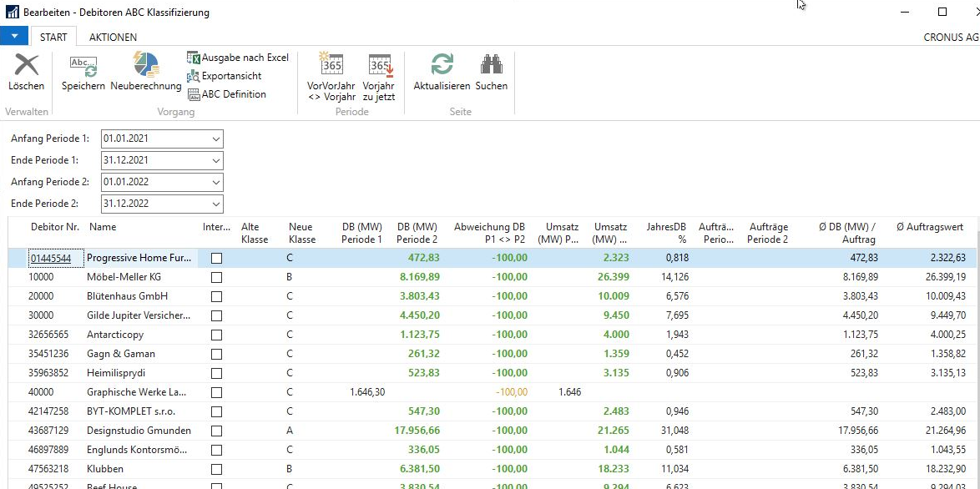The width and height of the screenshot is (980, 489).
Task: Sort by Neue Klasse column header
Action: tap(301, 233)
